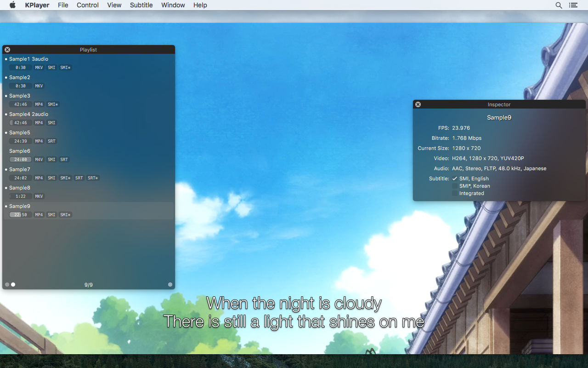588x368 pixels.
Task: Click the SMI* tag of Sample7
Action: tap(66, 178)
